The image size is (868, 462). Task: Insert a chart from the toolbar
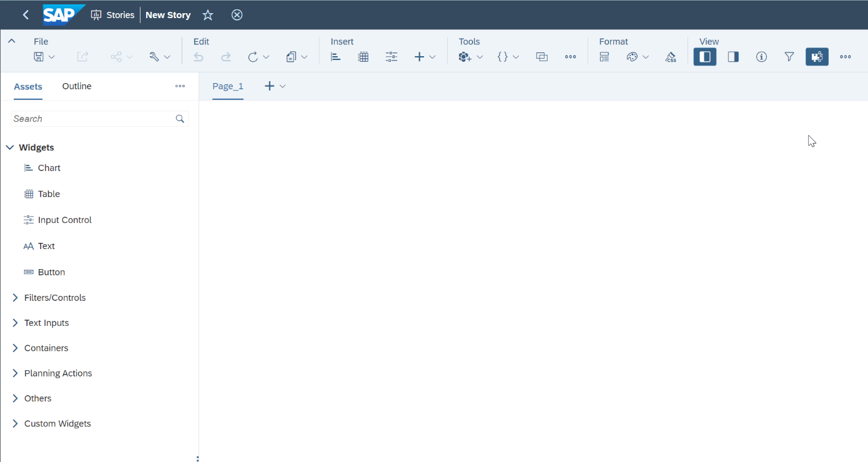[336, 57]
